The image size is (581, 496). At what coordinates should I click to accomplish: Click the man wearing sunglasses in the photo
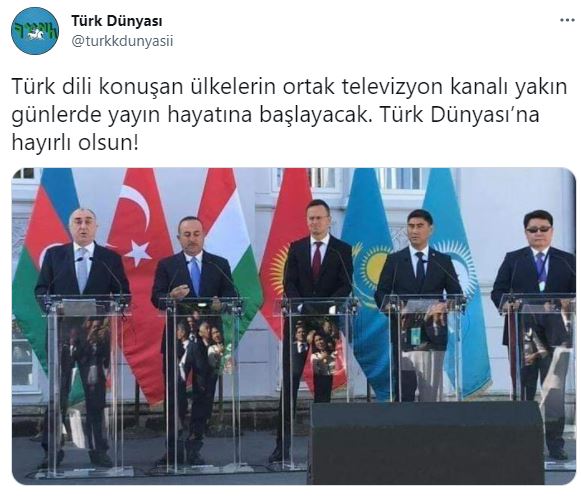pos(535,333)
